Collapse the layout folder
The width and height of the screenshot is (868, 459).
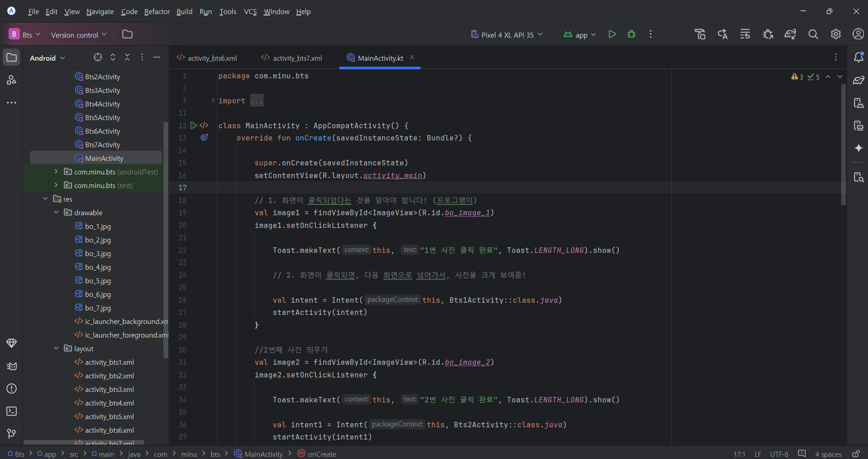56,348
